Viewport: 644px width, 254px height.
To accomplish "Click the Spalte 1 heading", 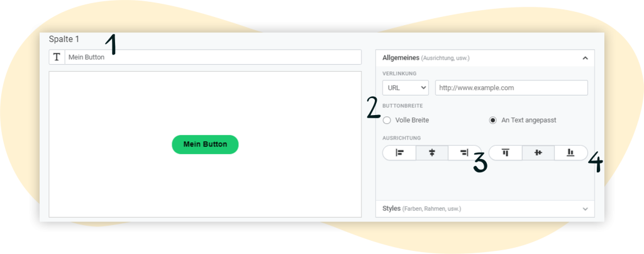I will [x=64, y=40].
